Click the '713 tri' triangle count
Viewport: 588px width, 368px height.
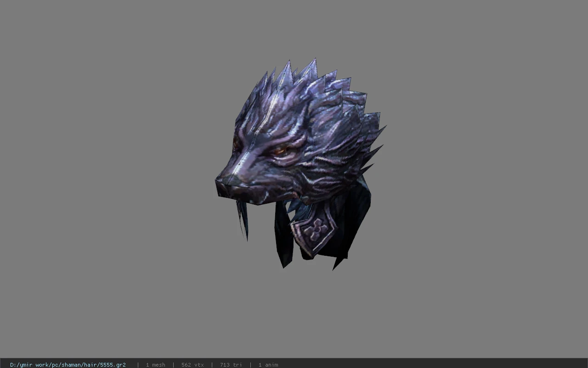(x=231, y=365)
